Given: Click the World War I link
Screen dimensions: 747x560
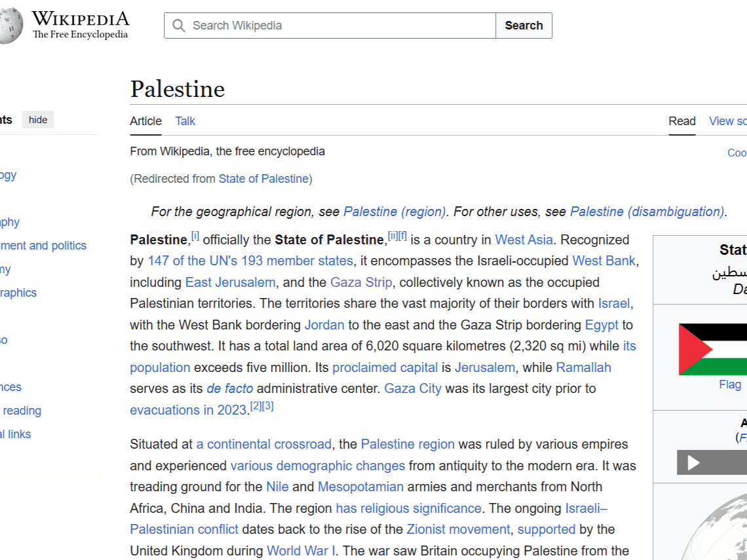Looking at the screenshot, I should click(301, 551).
